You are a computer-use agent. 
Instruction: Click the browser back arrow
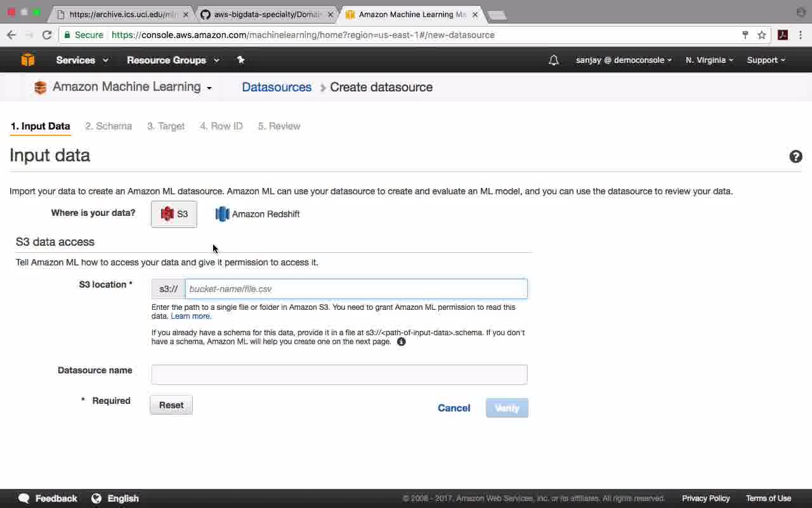11,35
